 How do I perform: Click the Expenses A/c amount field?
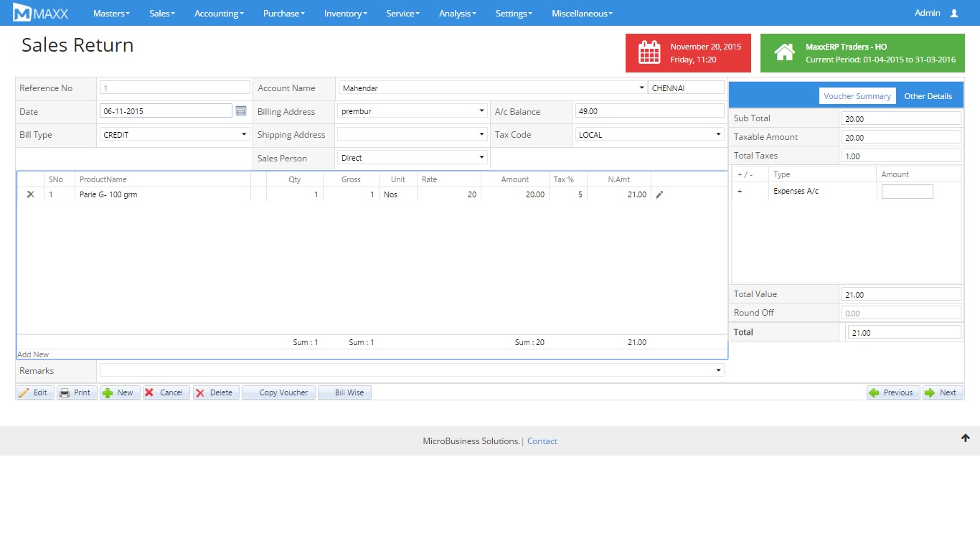(x=907, y=192)
